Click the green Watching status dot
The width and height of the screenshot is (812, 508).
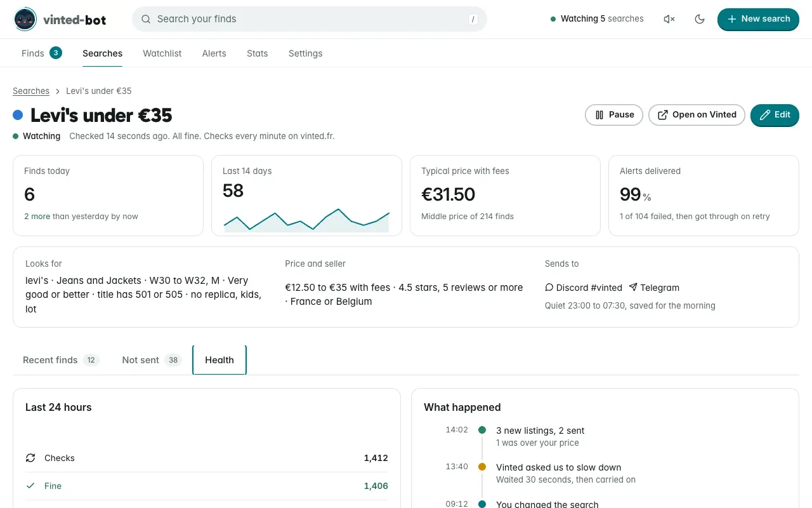(x=16, y=136)
